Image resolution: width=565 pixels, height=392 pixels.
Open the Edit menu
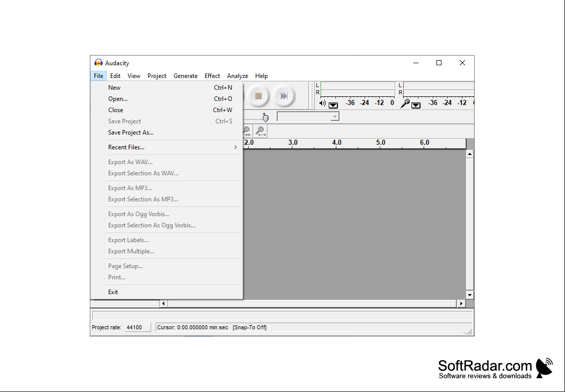click(x=115, y=75)
